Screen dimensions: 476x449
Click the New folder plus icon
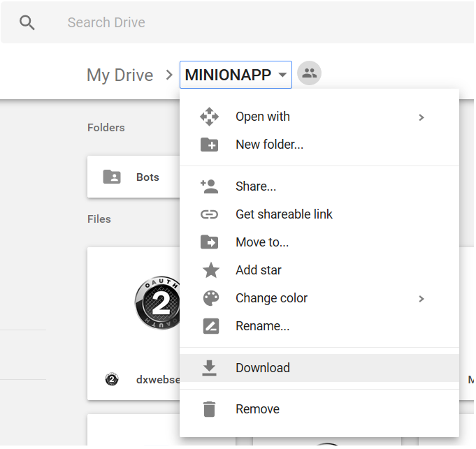(209, 145)
